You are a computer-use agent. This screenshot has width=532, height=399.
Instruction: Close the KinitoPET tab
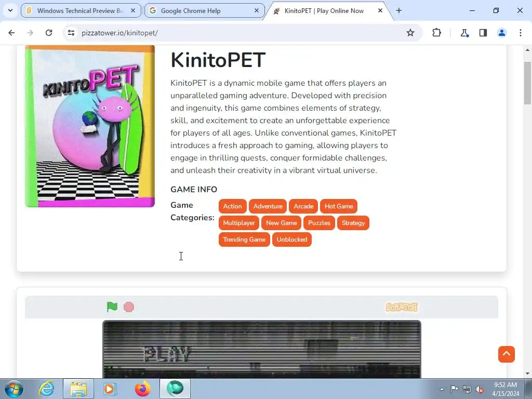[380, 10]
